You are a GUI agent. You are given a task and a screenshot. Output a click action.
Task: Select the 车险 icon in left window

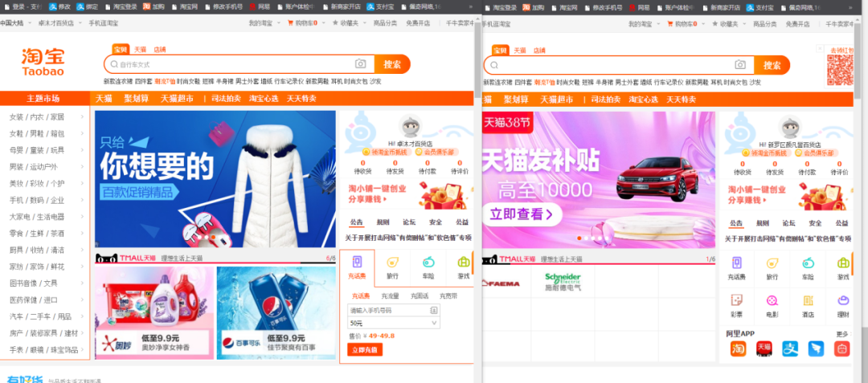pos(428,263)
